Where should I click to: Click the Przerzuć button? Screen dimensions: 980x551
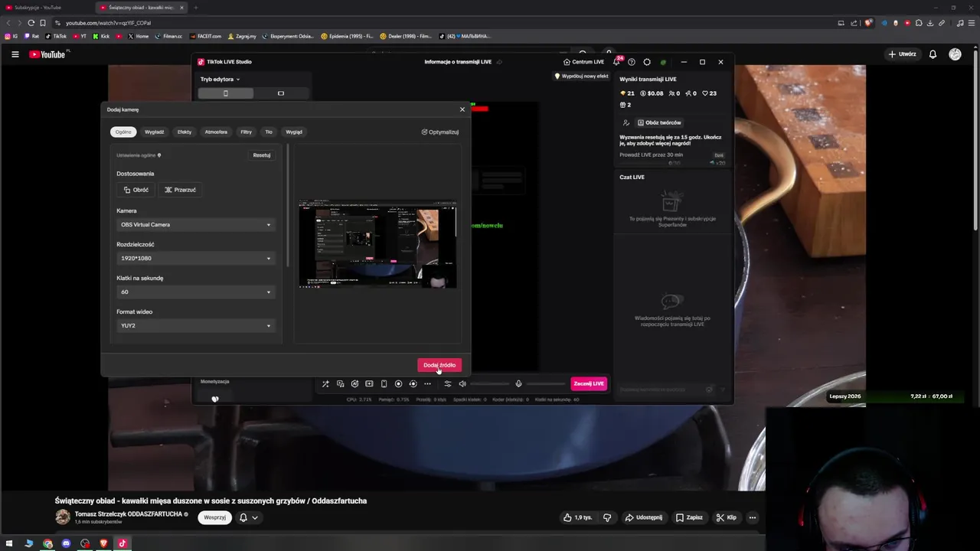click(180, 190)
